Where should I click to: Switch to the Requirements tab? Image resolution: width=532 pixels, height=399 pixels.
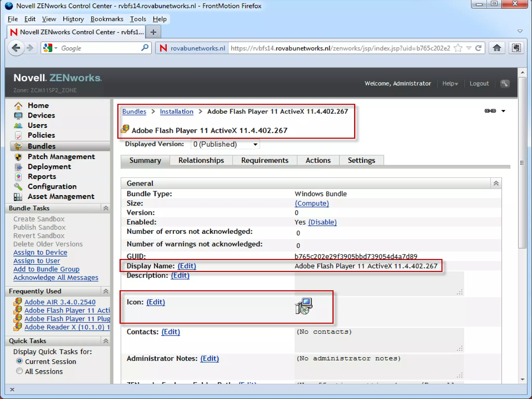click(265, 160)
